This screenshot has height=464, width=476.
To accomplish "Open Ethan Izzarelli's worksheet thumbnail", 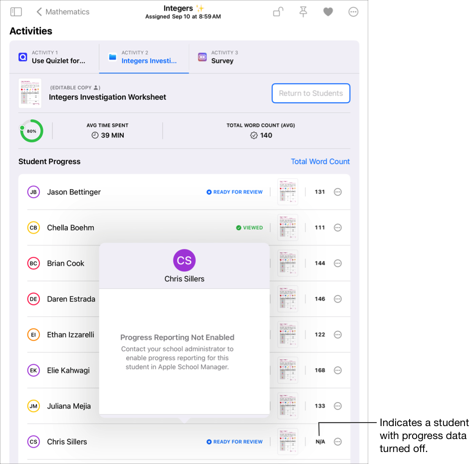I will point(288,335).
